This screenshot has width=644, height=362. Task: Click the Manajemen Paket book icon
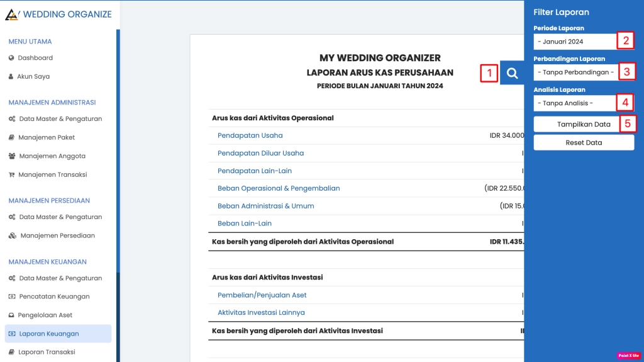(12, 137)
